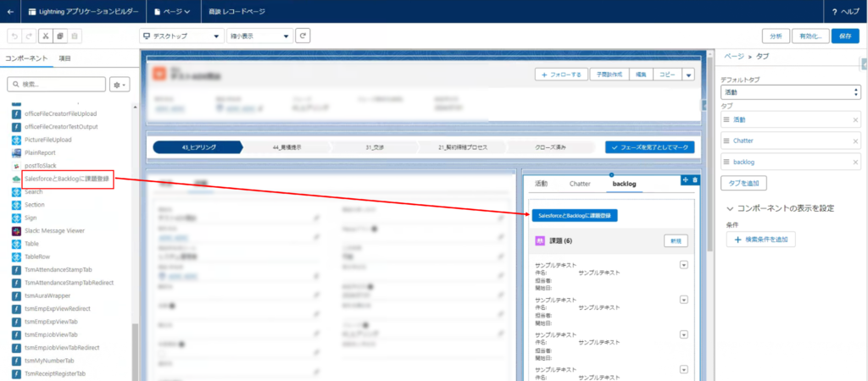Click the タブを追加 button
This screenshot has height=381, width=868.
click(743, 182)
